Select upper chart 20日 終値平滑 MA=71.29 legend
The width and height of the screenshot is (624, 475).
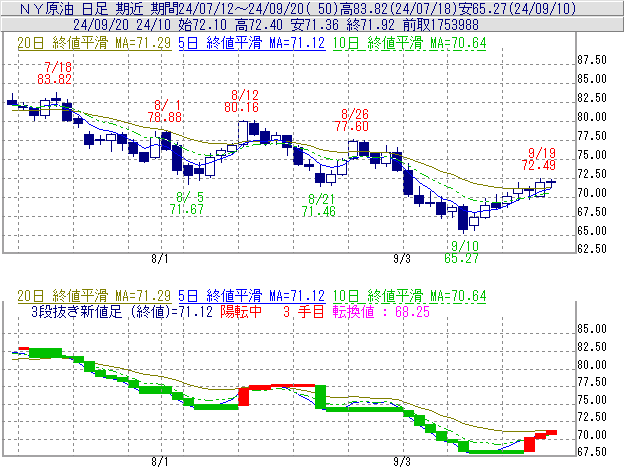pos(94,43)
